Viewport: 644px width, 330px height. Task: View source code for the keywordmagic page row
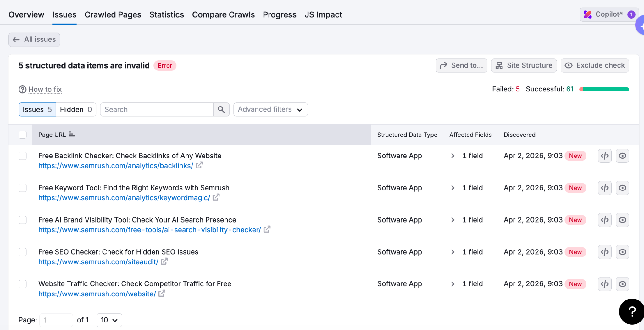(x=605, y=188)
